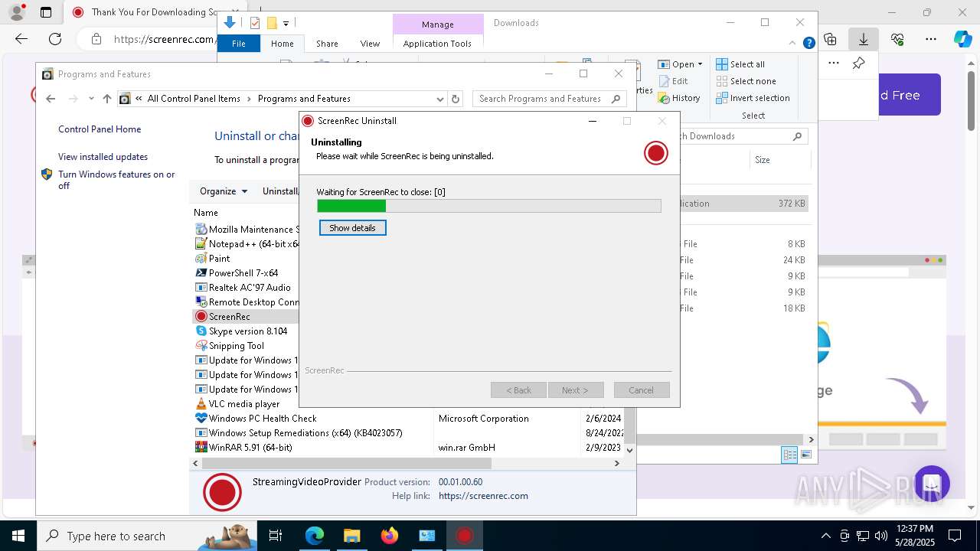Switch to Home tab in Downloads explorer
The image size is (980, 551).
tap(283, 44)
